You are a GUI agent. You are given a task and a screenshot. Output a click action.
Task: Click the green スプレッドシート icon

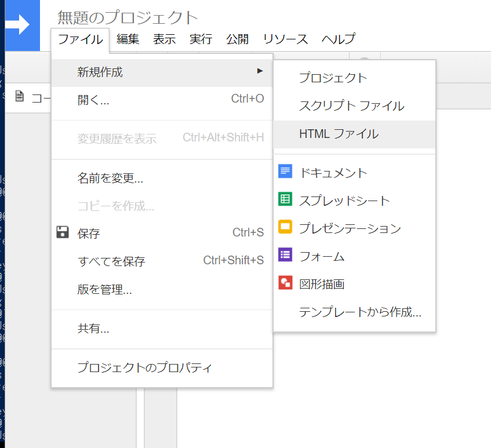pos(285,199)
